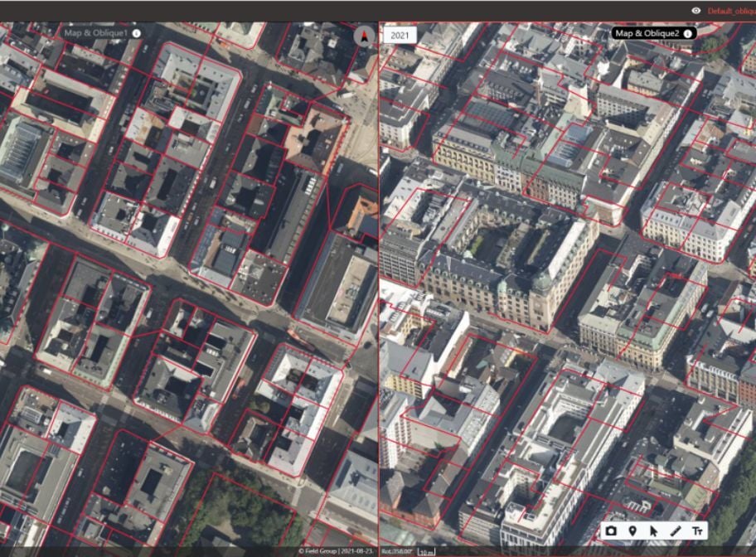Select the camera capture tool
Image resolution: width=756 pixels, height=557 pixels.
(611, 530)
